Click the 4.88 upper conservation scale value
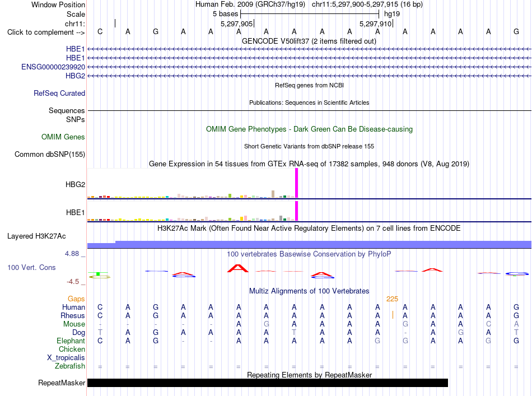The width and height of the screenshot is (532, 396). 72,254
